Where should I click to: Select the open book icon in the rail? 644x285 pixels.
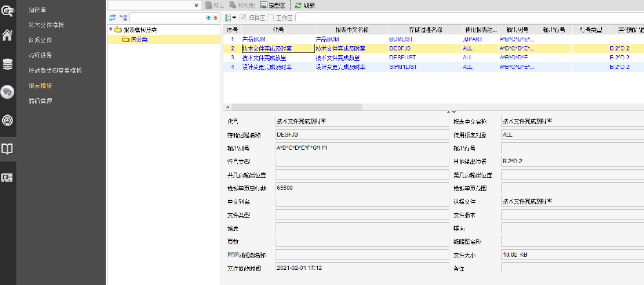pos(8,149)
